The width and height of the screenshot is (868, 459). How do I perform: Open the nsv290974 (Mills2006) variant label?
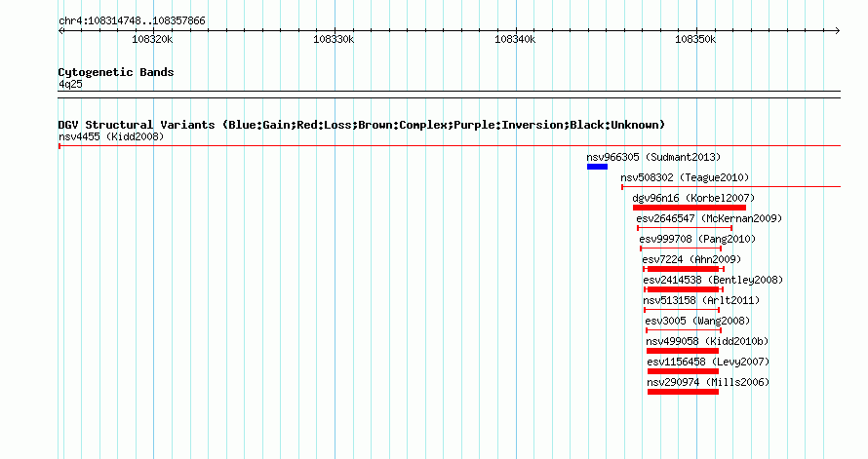(709, 382)
